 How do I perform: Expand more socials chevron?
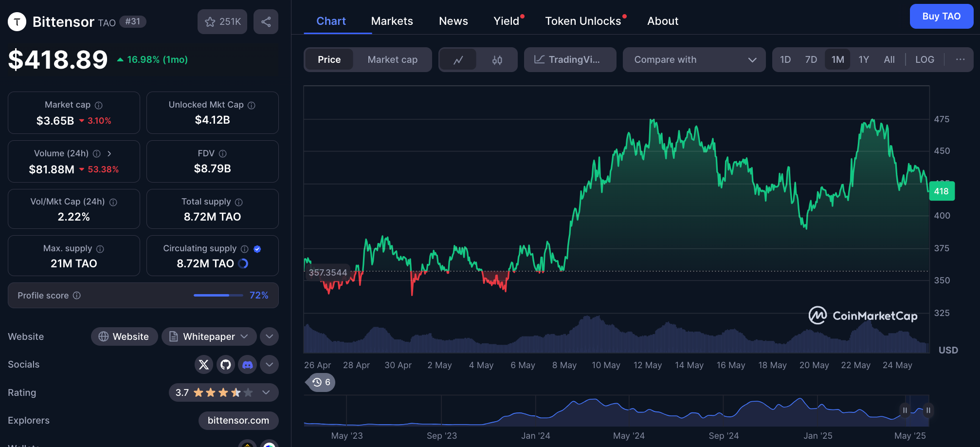pyautogui.click(x=269, y=364)
